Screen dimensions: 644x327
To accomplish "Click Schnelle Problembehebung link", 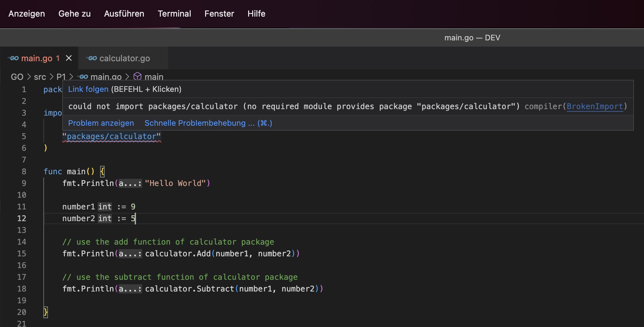I will click(x=208, y=123).
